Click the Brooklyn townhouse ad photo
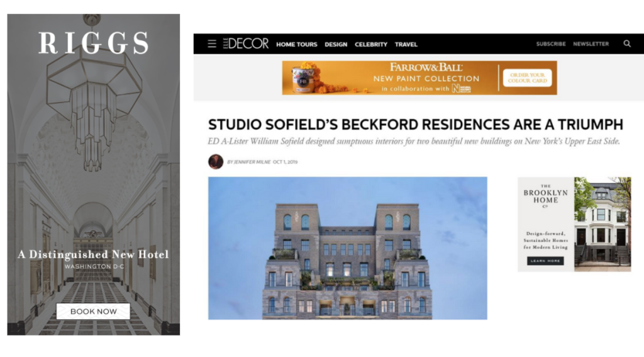Image resolution: width=644 pixels, height=357 pixels. pyautogui.click(x=602, y=224)
